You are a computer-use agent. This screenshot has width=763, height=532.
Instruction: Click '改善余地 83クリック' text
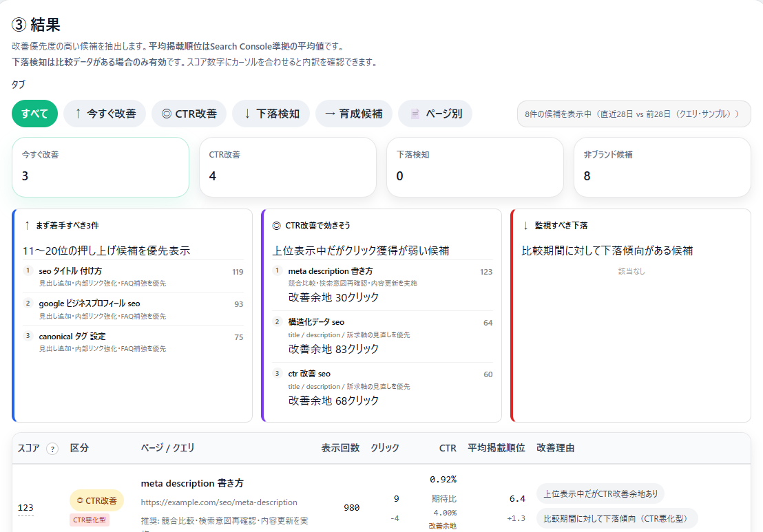[x=333, y=349]
